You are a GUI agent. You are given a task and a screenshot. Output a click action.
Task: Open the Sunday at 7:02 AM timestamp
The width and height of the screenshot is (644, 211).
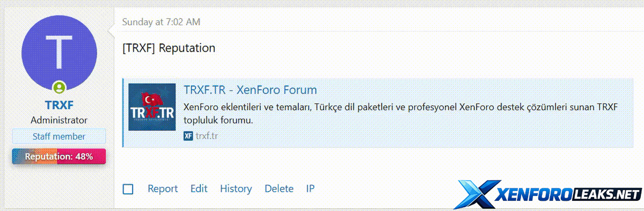coord(162,22)
